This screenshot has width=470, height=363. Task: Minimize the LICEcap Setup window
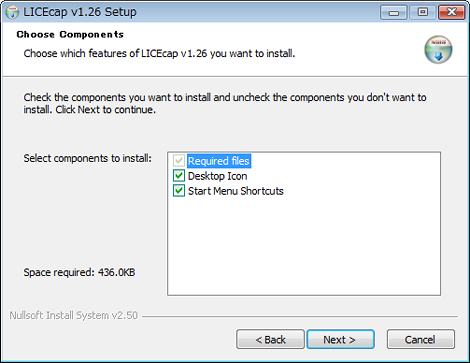394,13
